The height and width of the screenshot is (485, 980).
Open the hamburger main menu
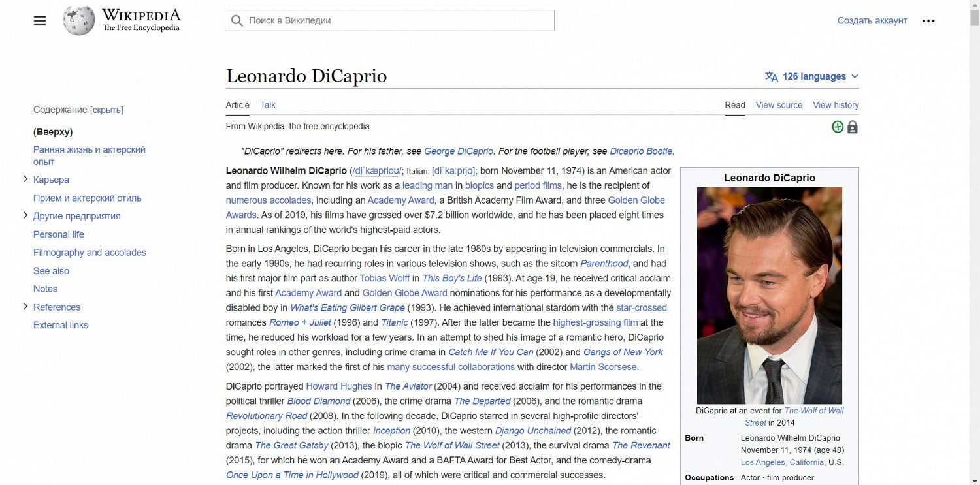[x=40, y=21]
